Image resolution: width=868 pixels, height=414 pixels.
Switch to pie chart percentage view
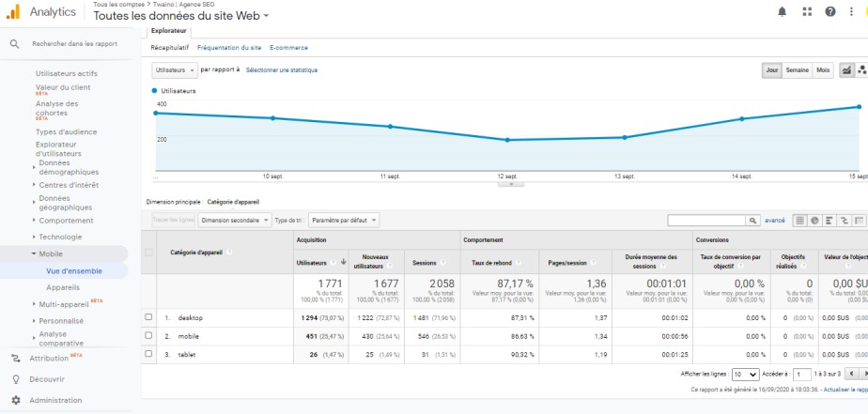(814, 221)
